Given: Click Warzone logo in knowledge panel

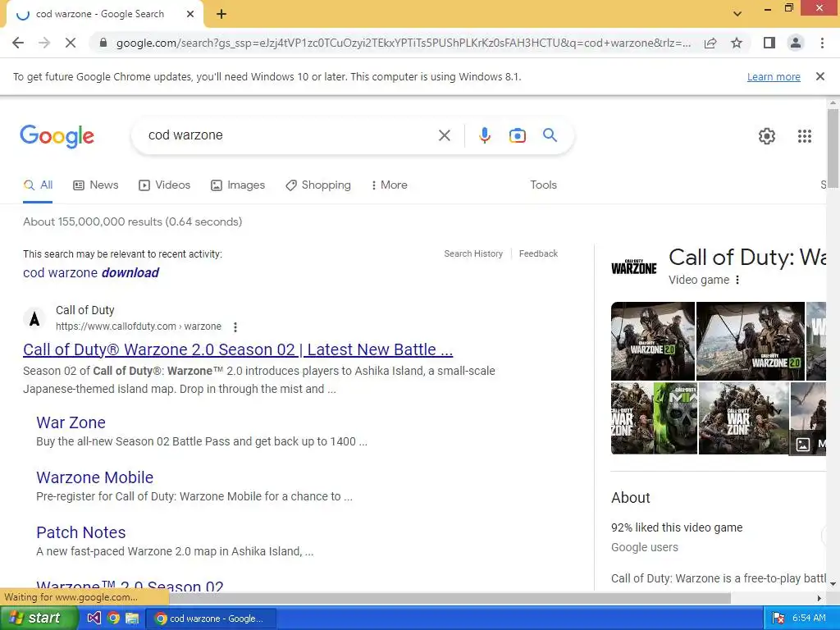Looking at the screenshot, I should (x=634, y=267).
